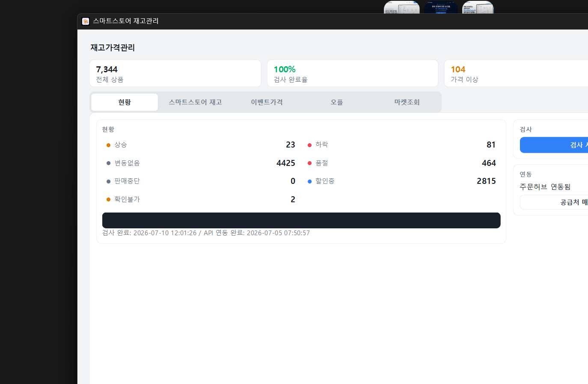Click the 검사 완료 timestamp text

point(149,233)
